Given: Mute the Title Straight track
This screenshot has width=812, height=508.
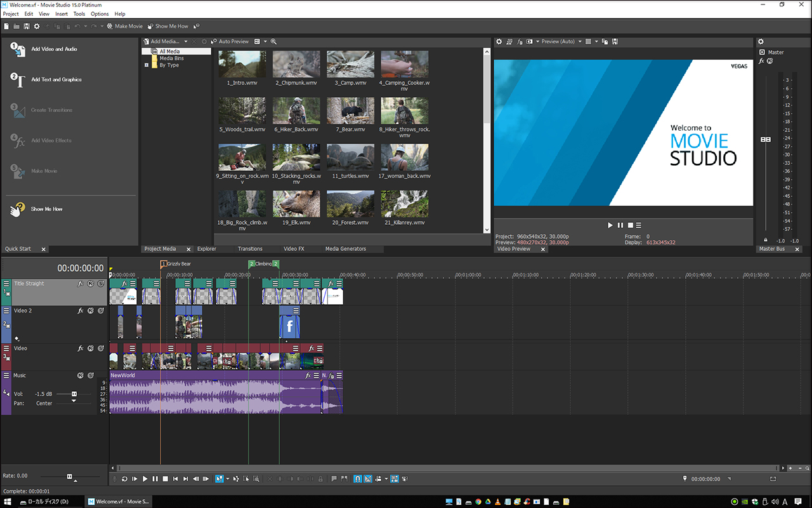Looking at the screenshot, I should (x=91, y=284).
